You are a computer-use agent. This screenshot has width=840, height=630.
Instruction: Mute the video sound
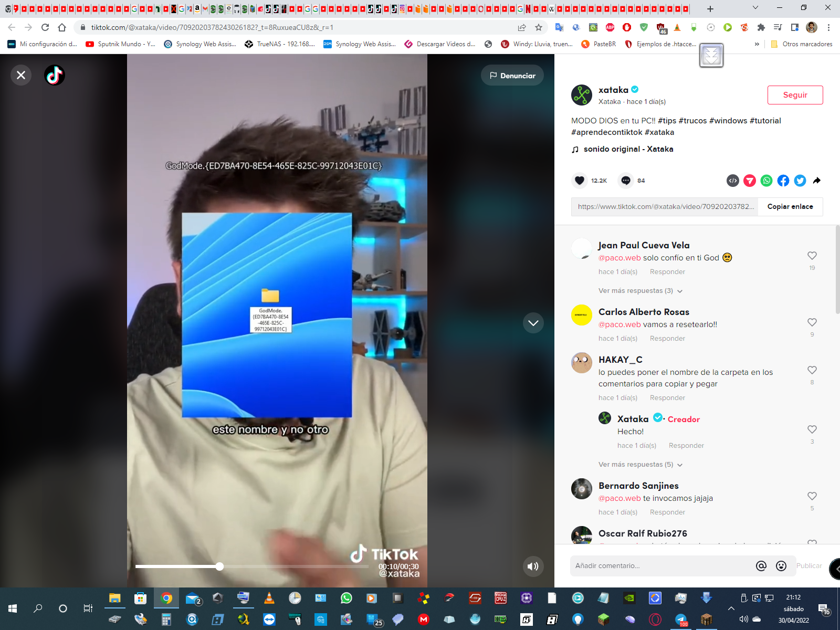tap(533, 566)
